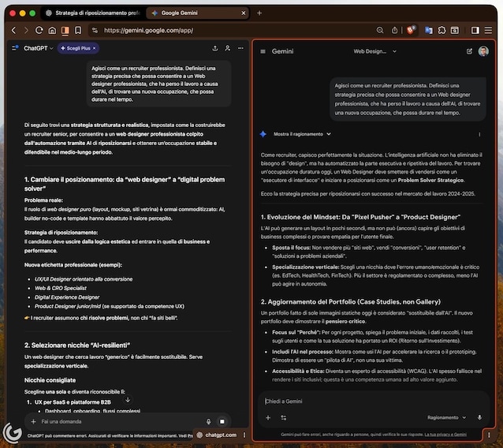Click the ChatGPT share icon
This screenshot has width=503, height=448.
(x=214, y=48)
